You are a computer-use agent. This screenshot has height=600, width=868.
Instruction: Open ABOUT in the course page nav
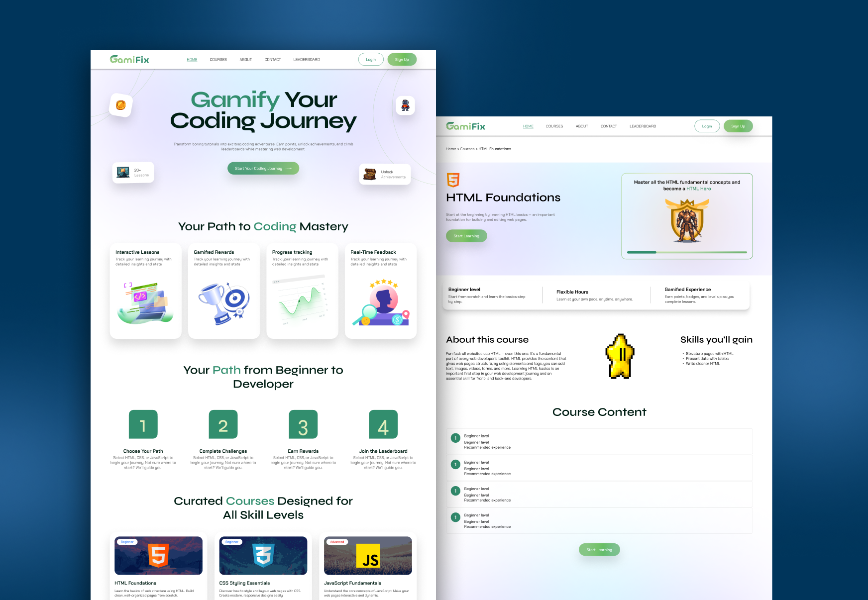(582, 126)
